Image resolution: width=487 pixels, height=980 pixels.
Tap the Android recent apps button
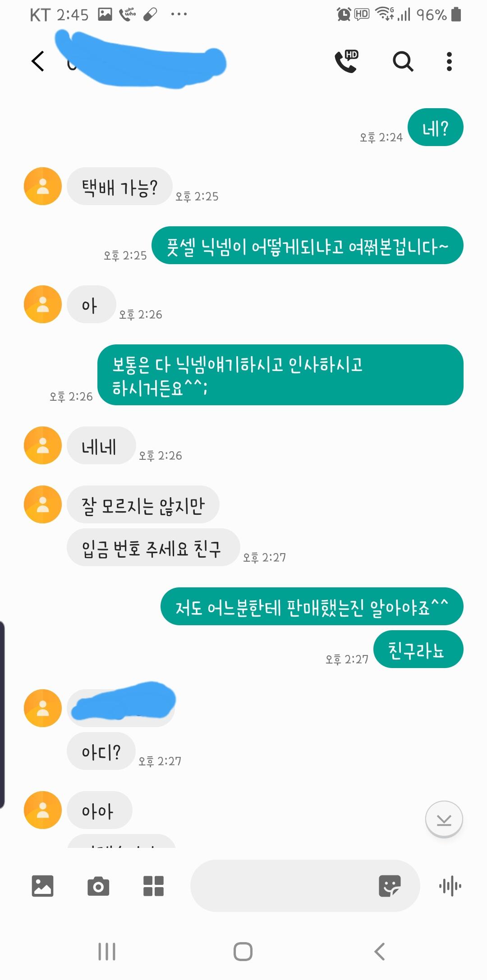107,951
